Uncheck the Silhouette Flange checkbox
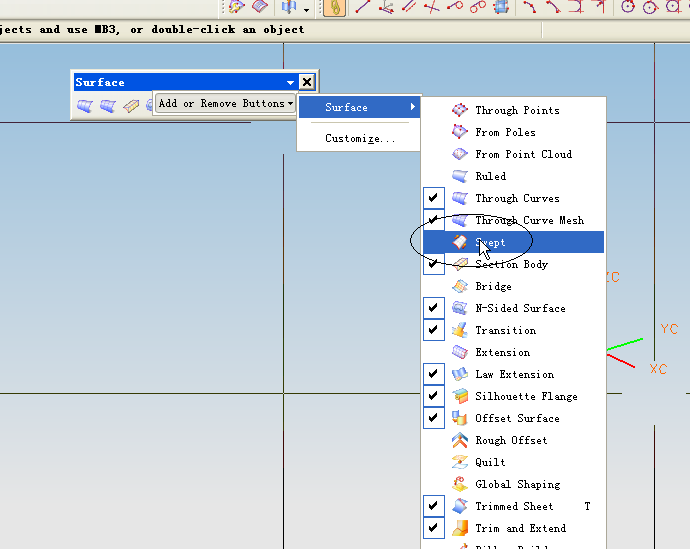The image size is (690, 549). 433,395
